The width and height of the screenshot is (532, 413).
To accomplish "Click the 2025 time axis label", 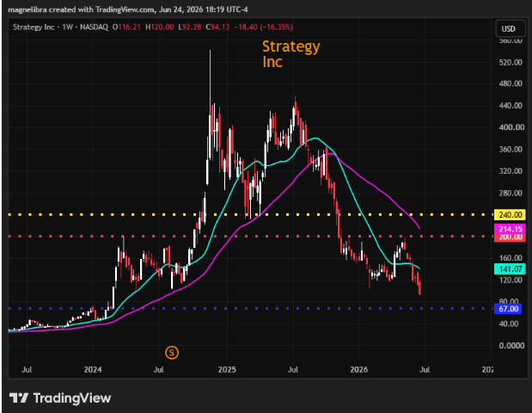I will 227,369.
